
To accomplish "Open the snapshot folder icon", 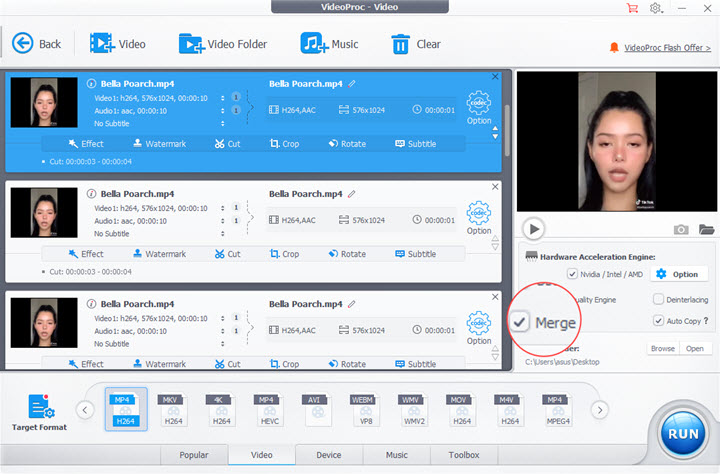I will coord(706,229).
